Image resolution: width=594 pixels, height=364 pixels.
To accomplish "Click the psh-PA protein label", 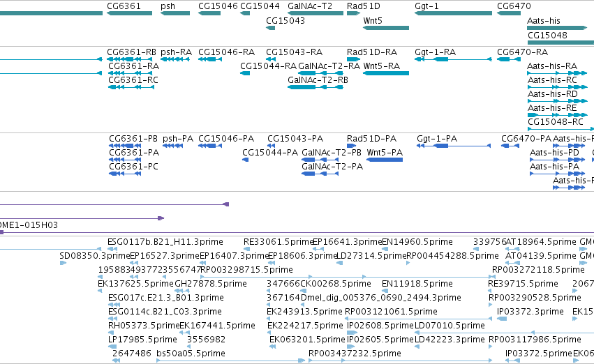I will [178, 139].
